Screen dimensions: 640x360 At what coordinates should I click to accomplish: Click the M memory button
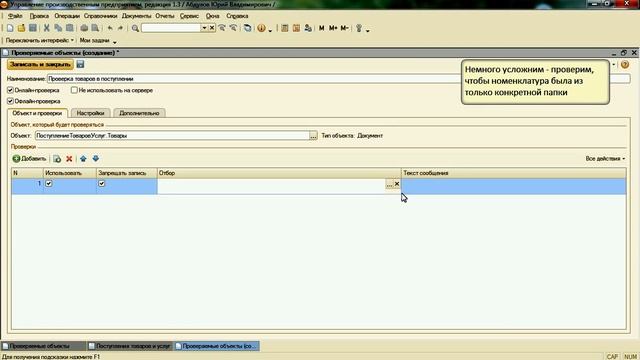coord(322,28)
